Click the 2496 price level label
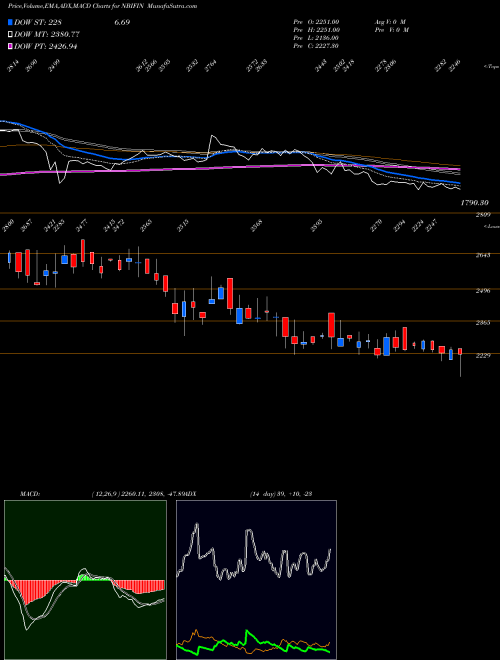 (x=483, y=290)
